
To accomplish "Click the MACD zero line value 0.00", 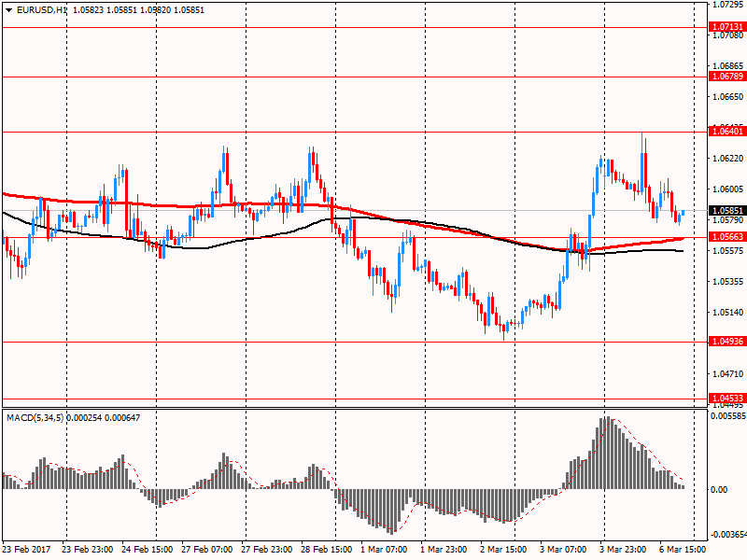I will (x=719, y=489).
